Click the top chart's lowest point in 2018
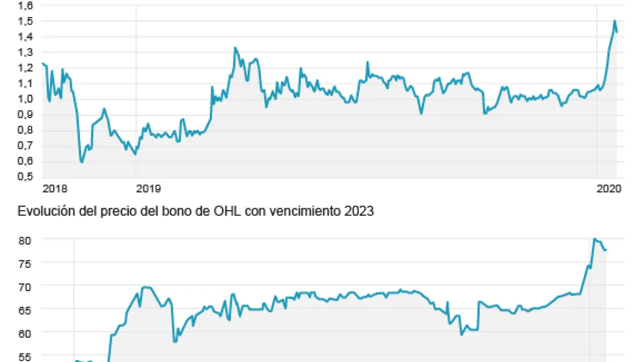 (x=82, y=162)
